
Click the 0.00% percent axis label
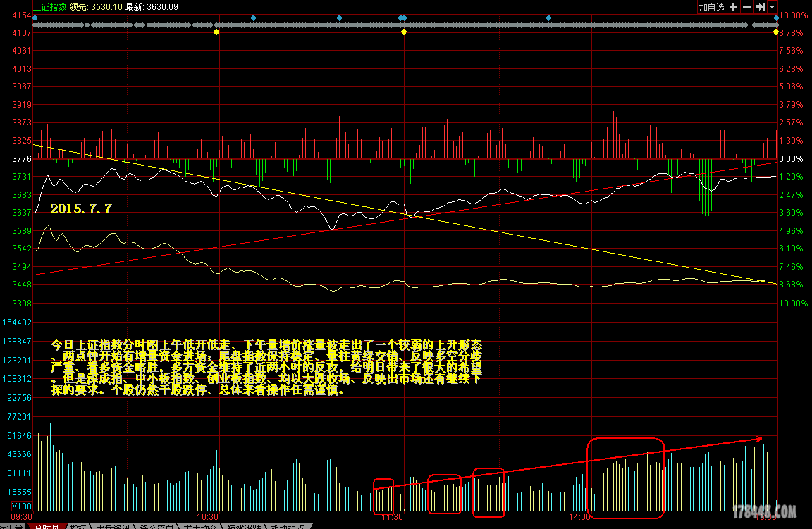click(792, 159)
